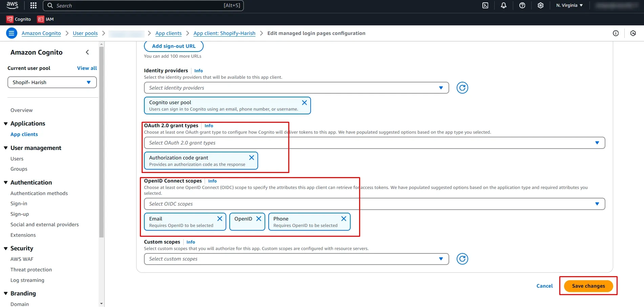Open the help question mark menu
The image size is (644, 307).
tap(522, 5)
